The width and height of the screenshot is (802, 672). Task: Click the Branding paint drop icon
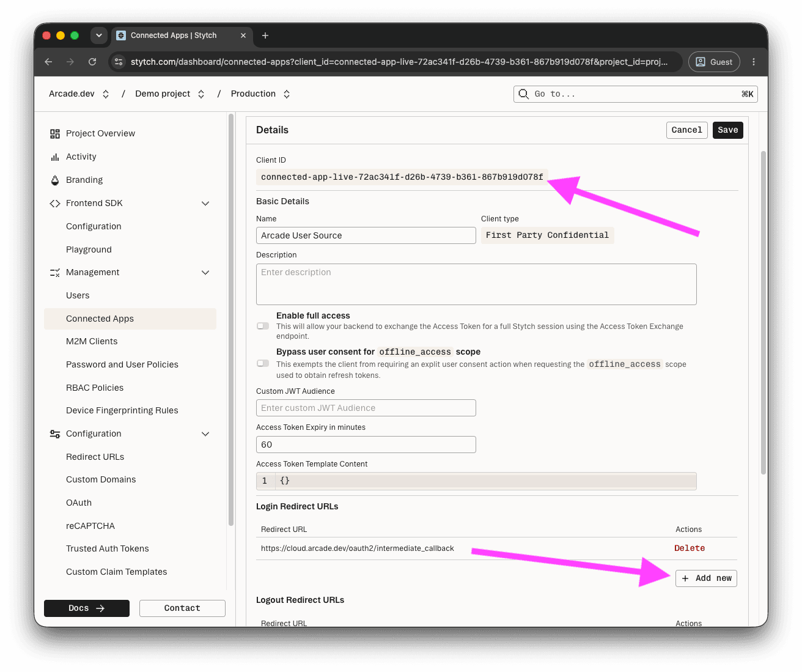[x=55, y=180]
